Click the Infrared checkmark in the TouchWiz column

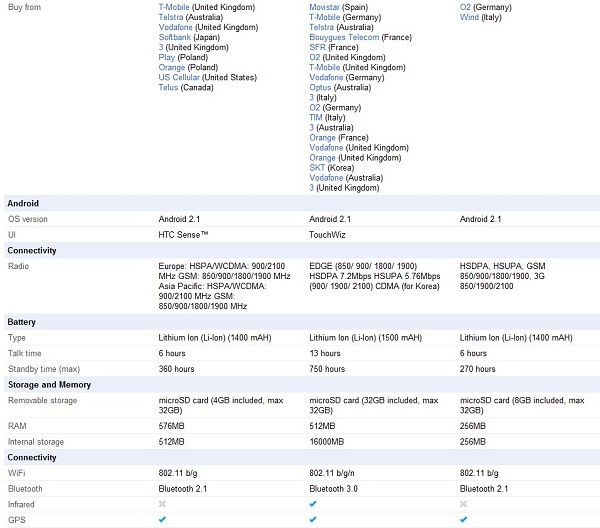click(313, 504)
